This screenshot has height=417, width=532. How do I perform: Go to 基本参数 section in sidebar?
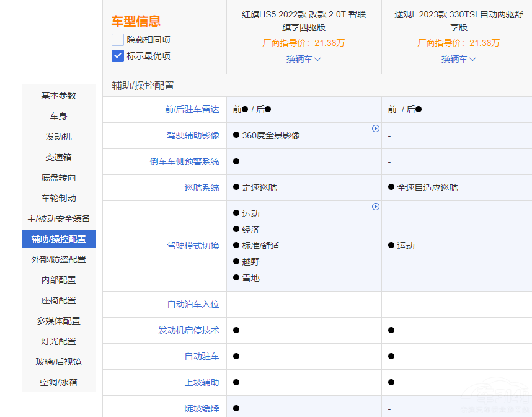(x=59, y=96)
